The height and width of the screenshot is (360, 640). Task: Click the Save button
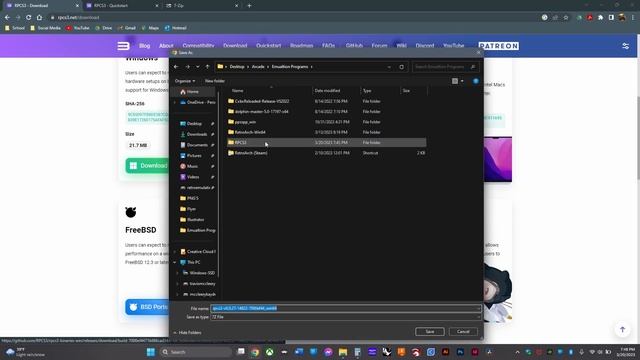(430, 331)
